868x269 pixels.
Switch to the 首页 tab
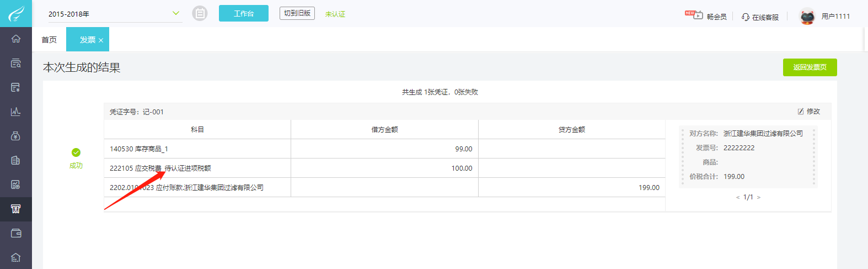tap(49, 40)
